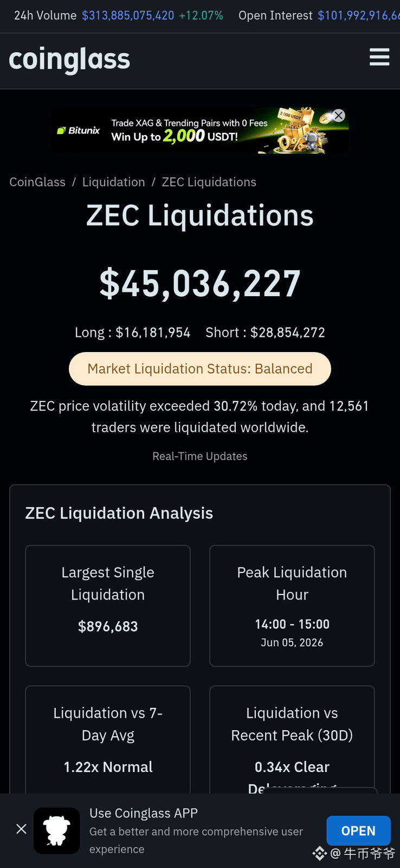Viewport: 400px width, 868px height.
Task: Click the 24h Volume ticker value
Action: coord(128,16)
